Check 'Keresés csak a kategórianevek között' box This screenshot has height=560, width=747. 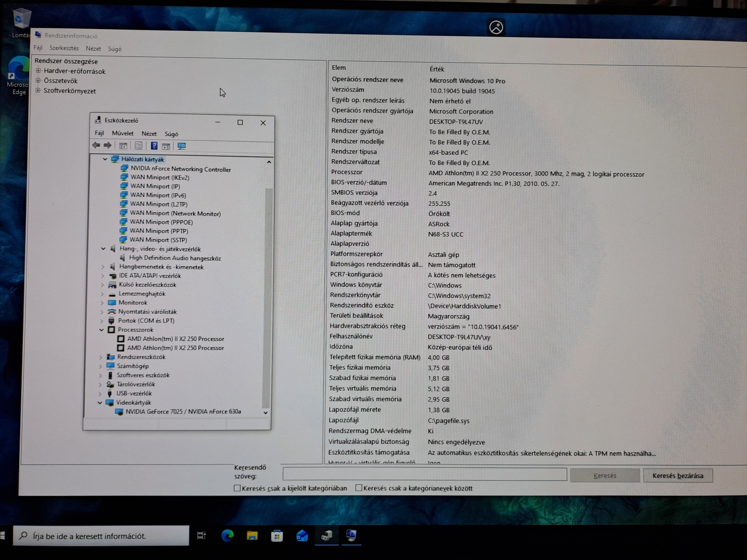click(x=359, y=488)
